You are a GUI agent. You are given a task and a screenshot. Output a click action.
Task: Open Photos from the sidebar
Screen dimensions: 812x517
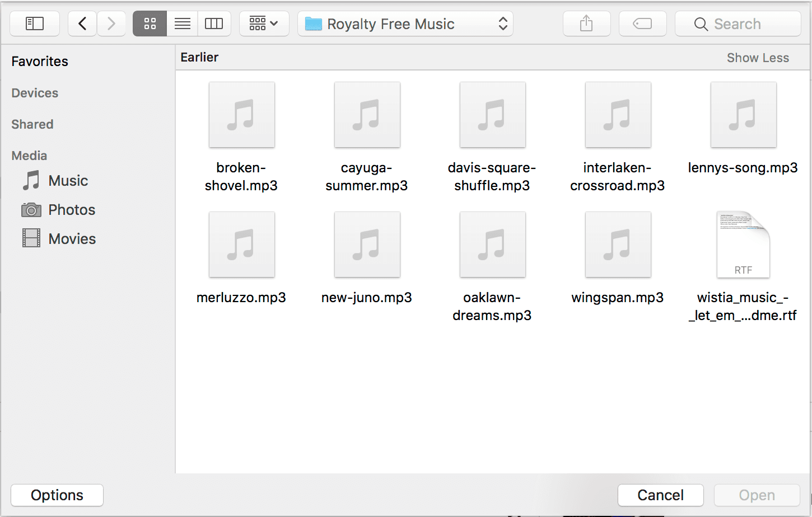(72, 209)
